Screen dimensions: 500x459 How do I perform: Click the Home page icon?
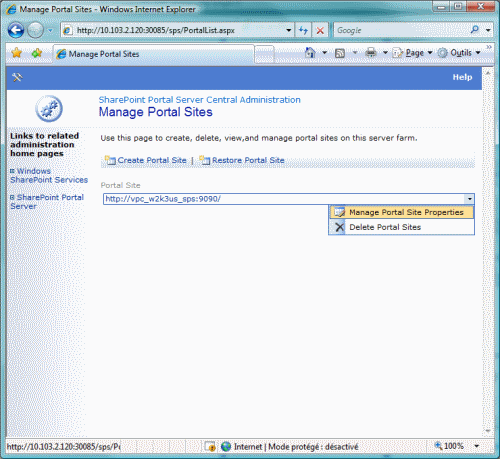coord(310,53)
